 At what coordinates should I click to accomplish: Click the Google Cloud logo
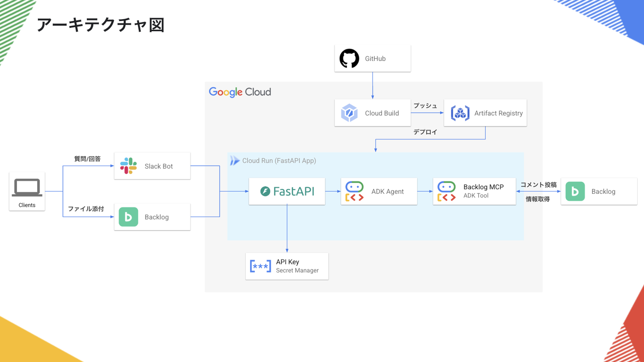pyautogui.click(x=240, y=92)
